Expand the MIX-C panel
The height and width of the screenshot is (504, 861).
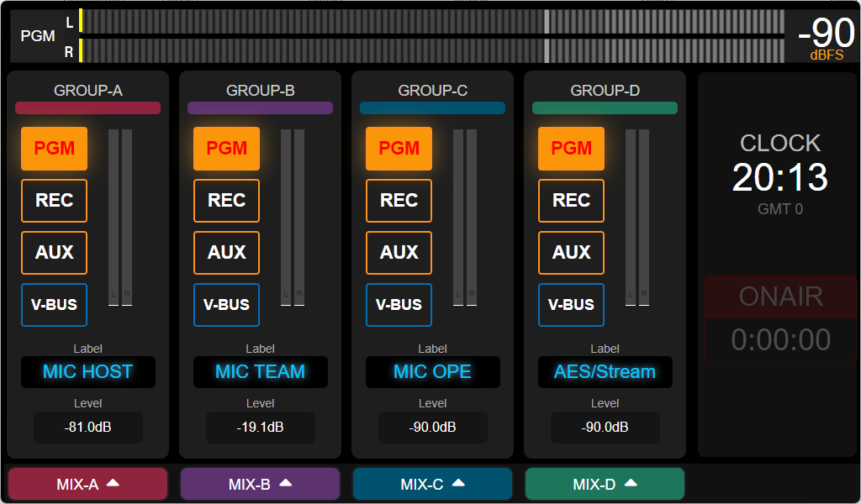432,484
